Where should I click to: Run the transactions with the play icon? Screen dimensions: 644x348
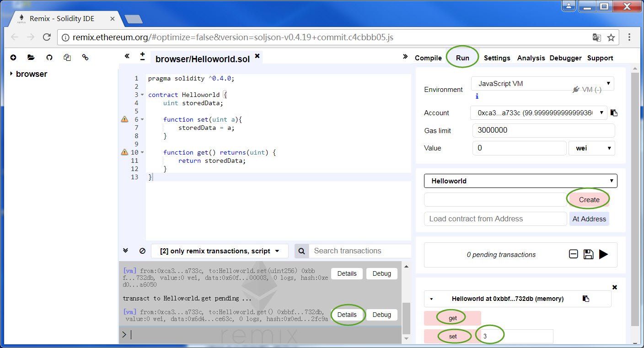[x=604, y=254]
